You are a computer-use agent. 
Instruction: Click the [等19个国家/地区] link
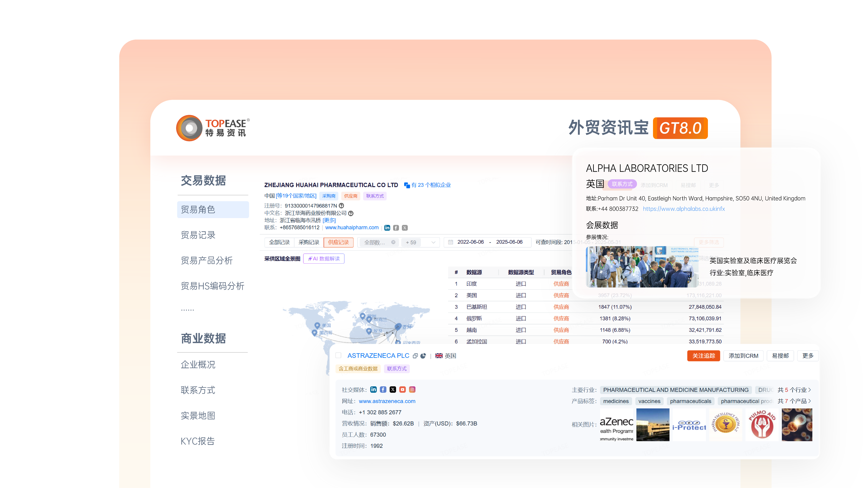296,196
